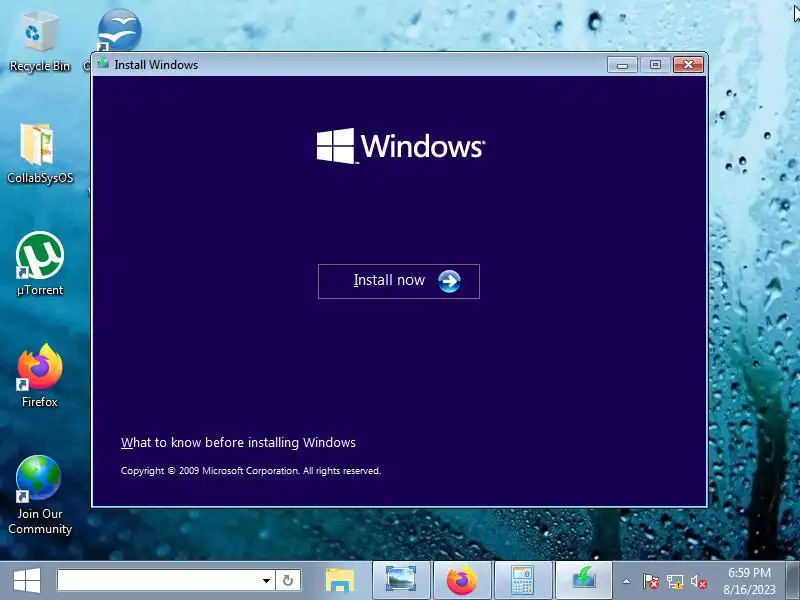Open Firefox from the taskbar
Viewport: 800px width, 600px height.
462,580
